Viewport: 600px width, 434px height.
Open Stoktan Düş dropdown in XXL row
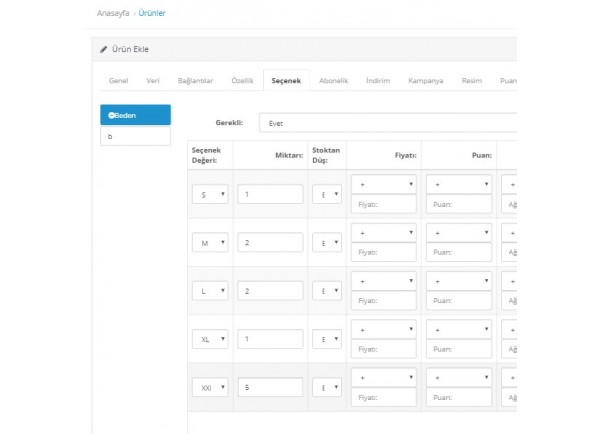[x=327, y=387]
